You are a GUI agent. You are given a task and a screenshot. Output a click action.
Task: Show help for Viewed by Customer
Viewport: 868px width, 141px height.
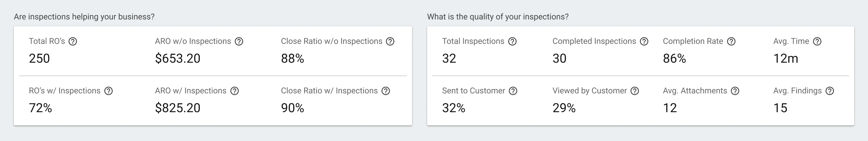point(635,91)
